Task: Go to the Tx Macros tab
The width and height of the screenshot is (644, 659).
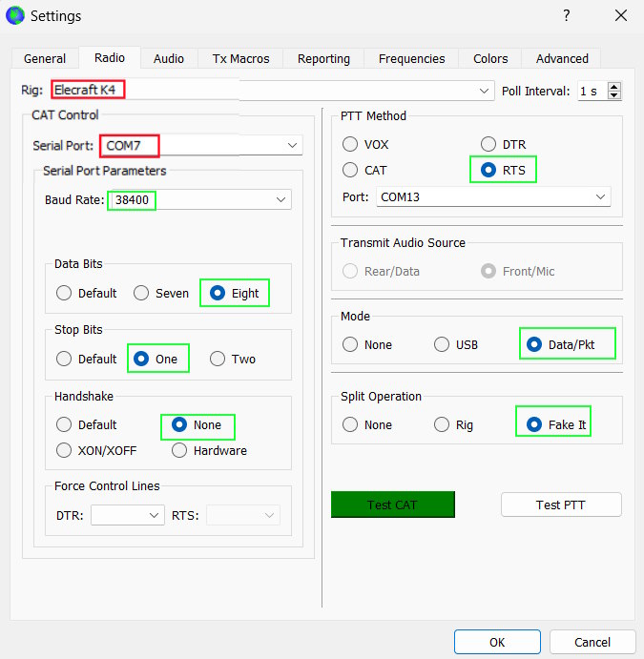Action: [x=240, y=58]
